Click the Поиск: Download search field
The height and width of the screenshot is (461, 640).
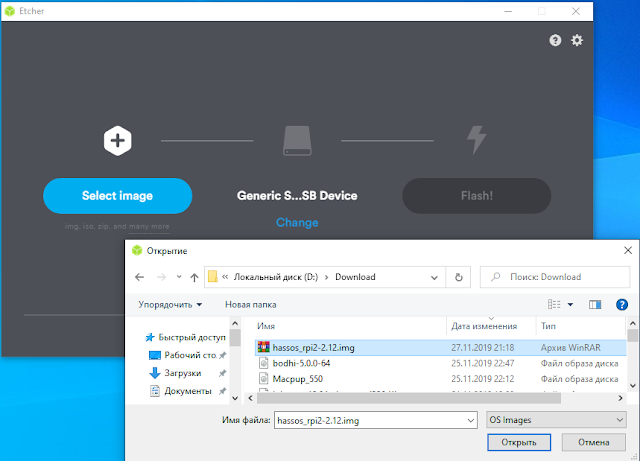(x=555, y=277)
